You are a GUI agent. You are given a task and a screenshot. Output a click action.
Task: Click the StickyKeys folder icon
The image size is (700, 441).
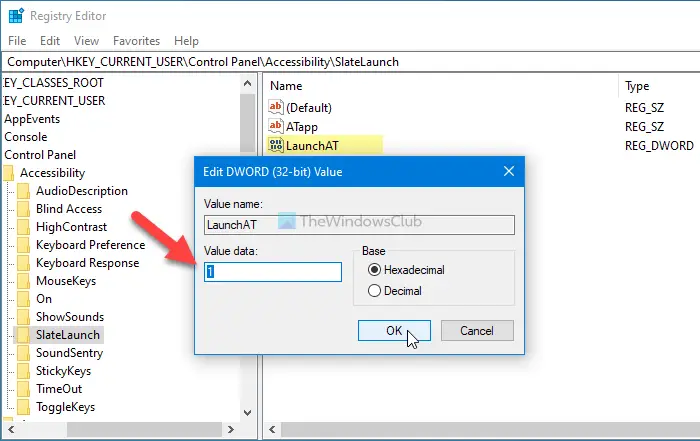[23, 371]
